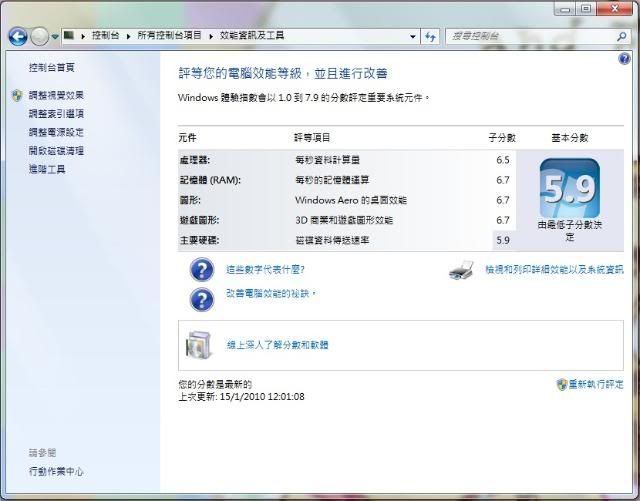
Task: Click the question mark icon beside 這些數字代表什麼
Action: [202, 270]
